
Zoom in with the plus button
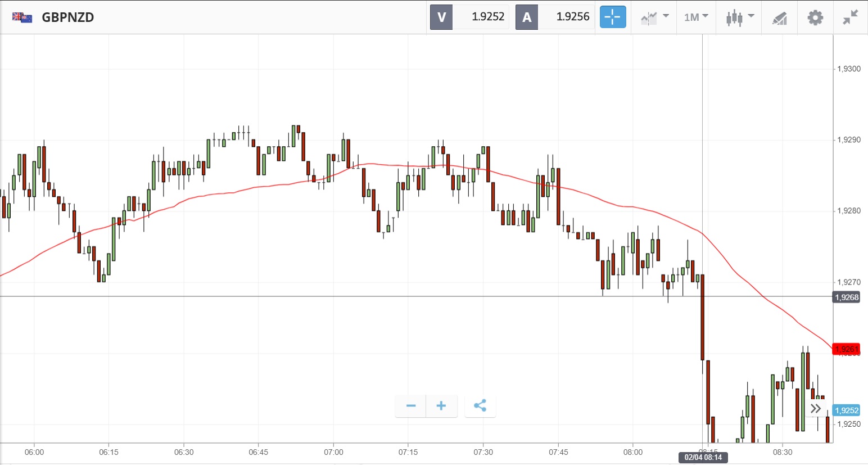[x=441, y=406]
